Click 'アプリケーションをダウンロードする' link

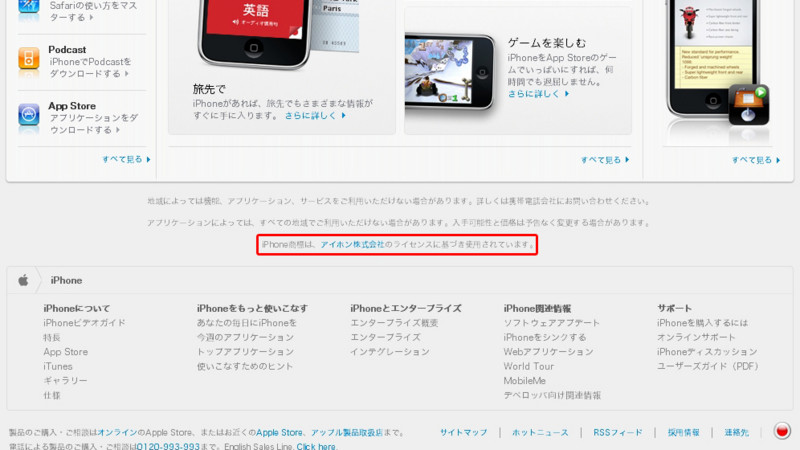(94, 124)
